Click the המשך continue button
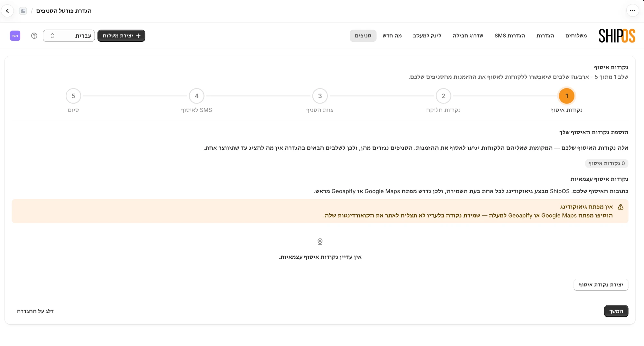Screen dimensions: 644x346 coord(616,311)
